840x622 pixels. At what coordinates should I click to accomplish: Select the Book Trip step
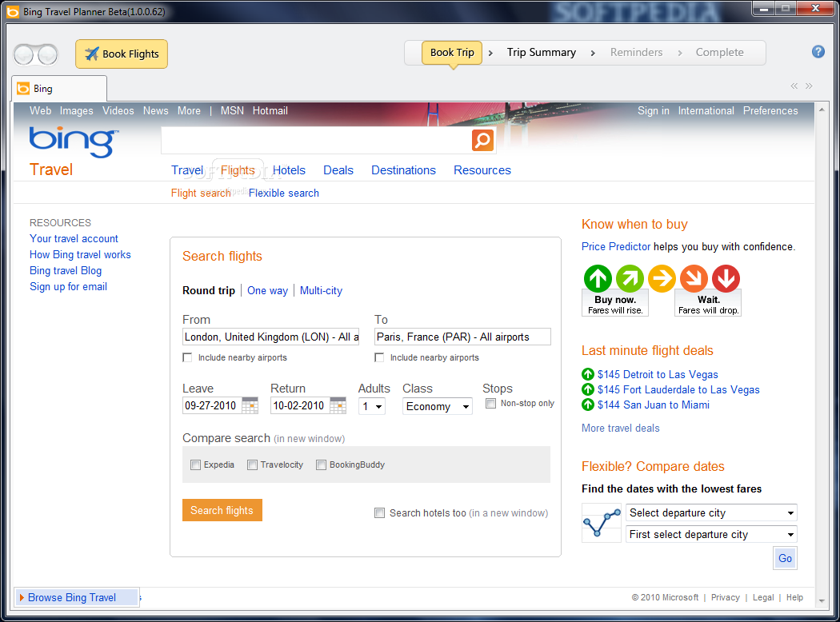pos(452,53)
